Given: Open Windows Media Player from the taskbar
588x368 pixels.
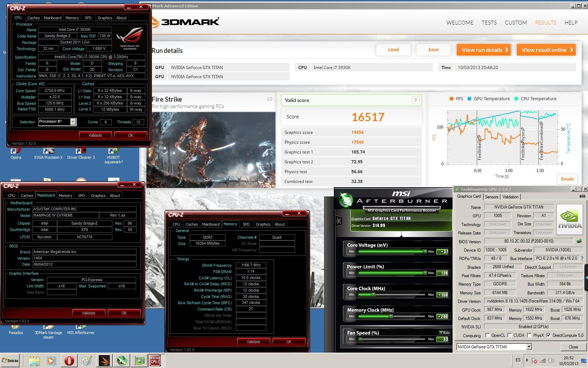Looking at the screenshot, I should [x=51, y=361].
